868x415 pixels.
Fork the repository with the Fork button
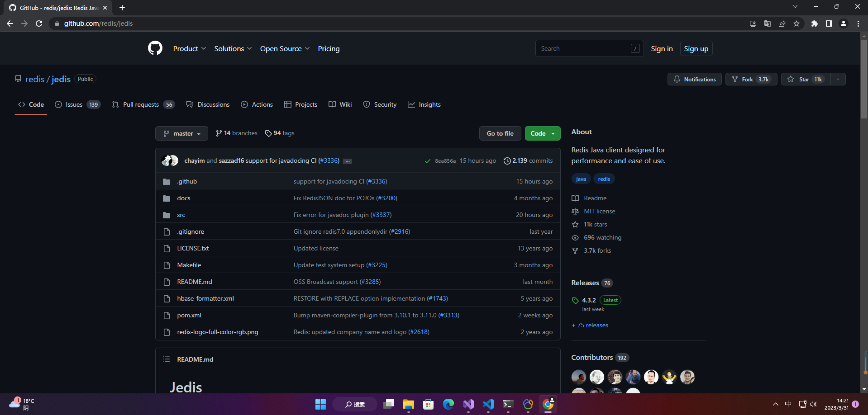point(751,79)
